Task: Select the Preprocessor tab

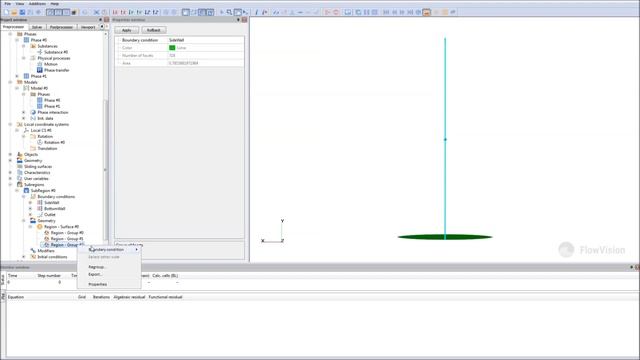Action: [x=13, y=27]
